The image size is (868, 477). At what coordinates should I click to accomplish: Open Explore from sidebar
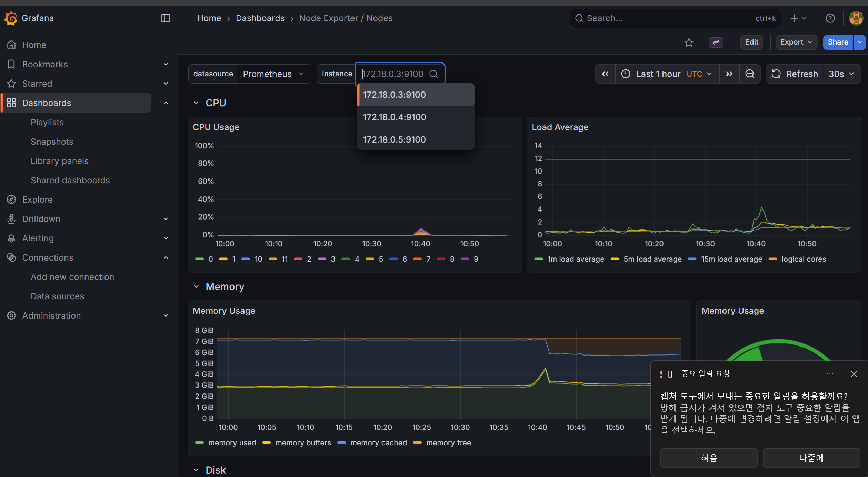37,199
